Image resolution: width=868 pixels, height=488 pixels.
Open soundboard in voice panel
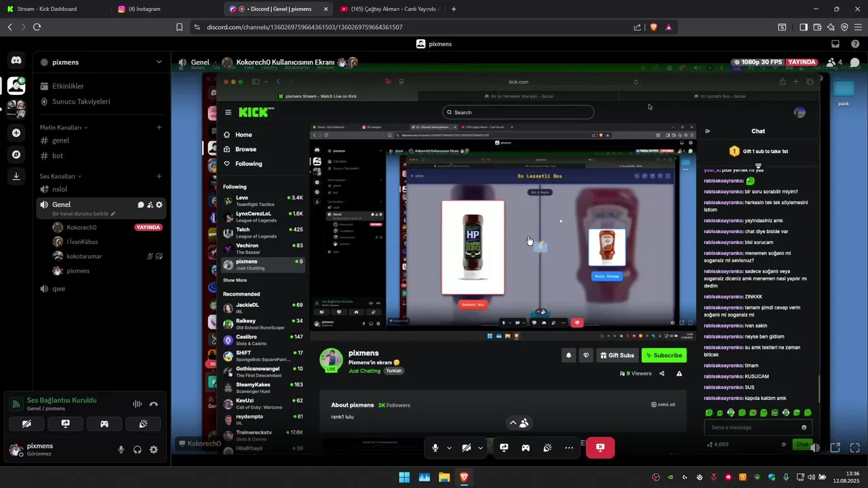pyautogui.click(x=143, y=424)
